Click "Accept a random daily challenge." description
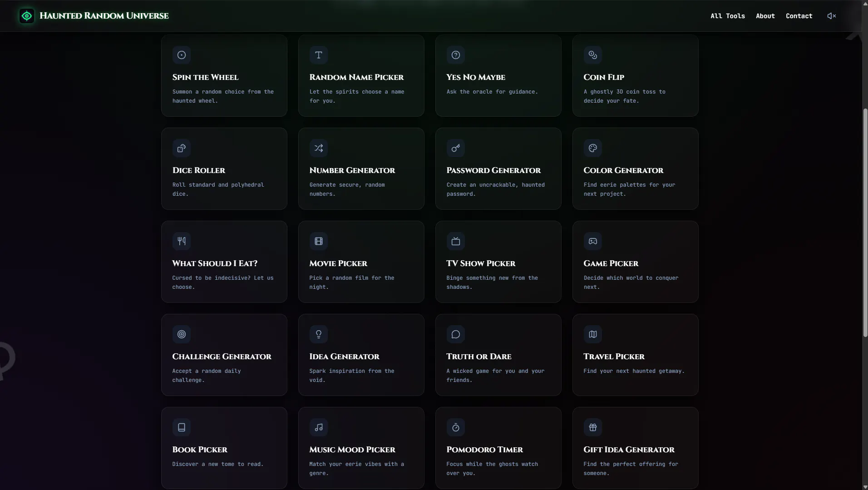868x490 pixels. pyautogui.click(x=207, y=376)
